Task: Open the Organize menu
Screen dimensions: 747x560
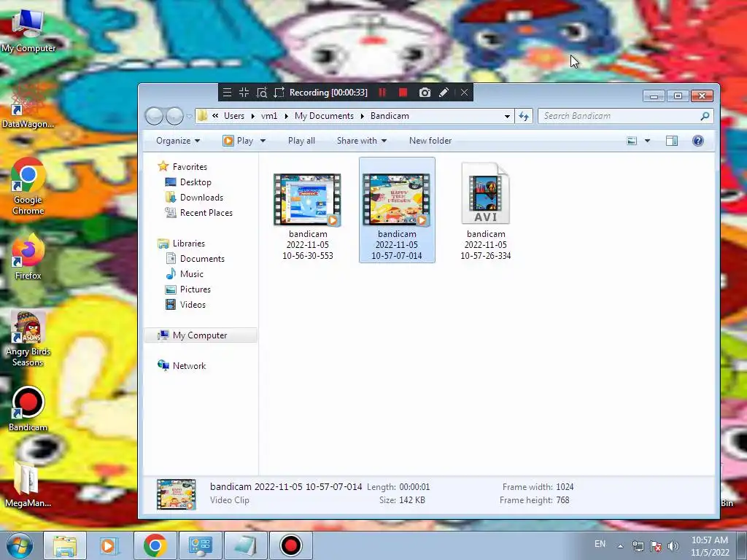Action: pyautogui.click(x=178, y=141)
